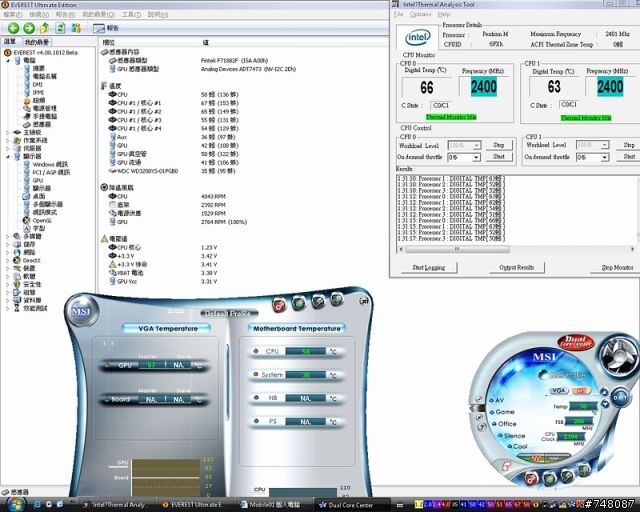Click the Refresh icon in EVEREST toolbar

coord(60,28)
